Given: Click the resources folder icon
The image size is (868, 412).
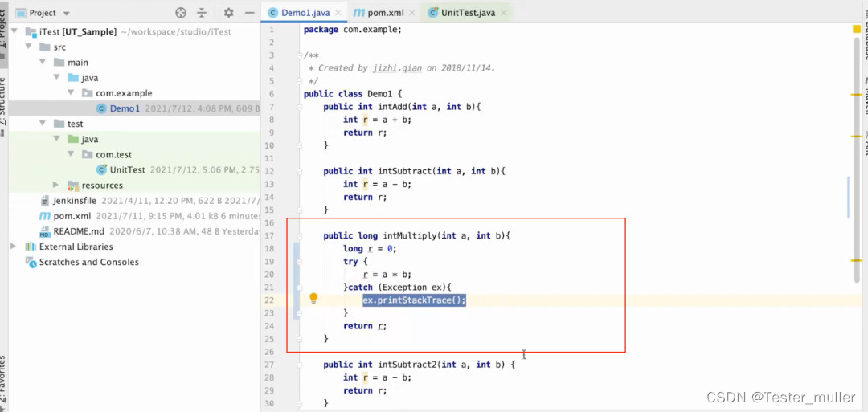Looking at the screenshot, I should pos(73,186).
